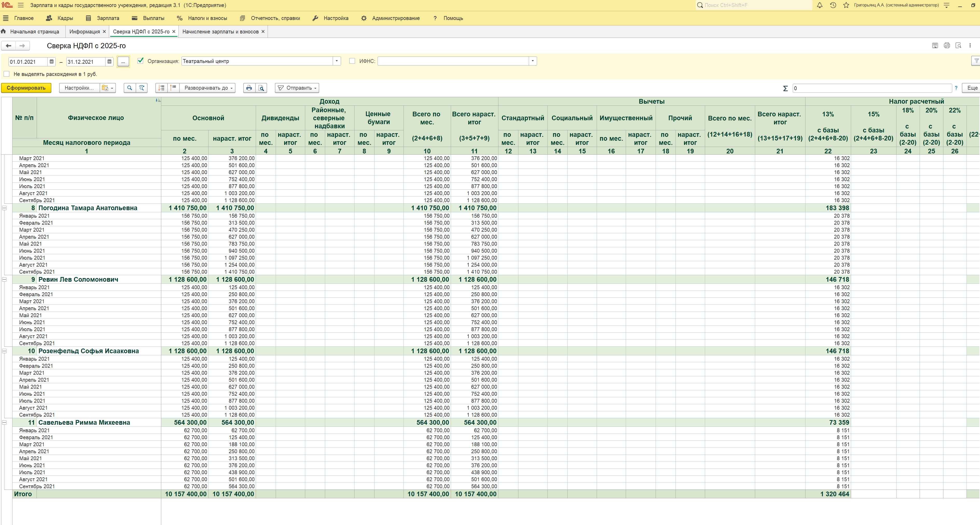Image resolution: width=980 pixels, height=525 pixels.
Task: Open calendar for end date 31.12.2021
Action: click(x=109, y=62)
